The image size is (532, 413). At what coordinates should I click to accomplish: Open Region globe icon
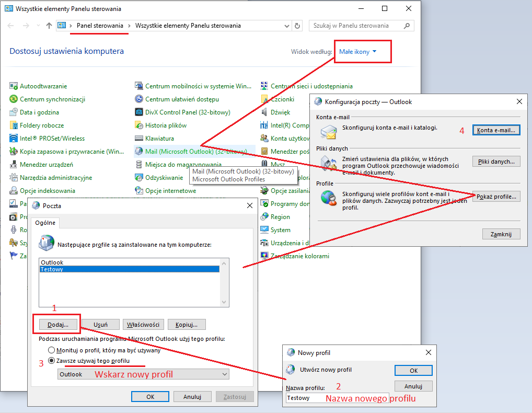pos(264,217)
